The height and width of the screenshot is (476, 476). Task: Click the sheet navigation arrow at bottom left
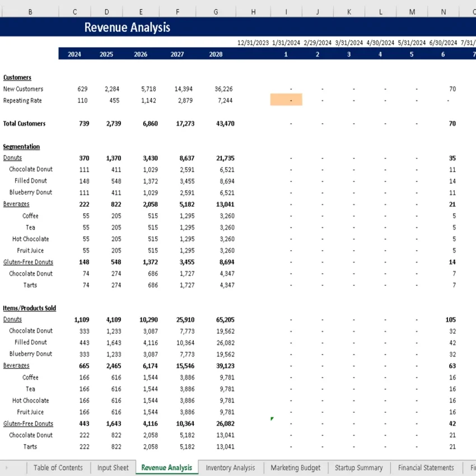pyautogui.click(x=6, y=468)
